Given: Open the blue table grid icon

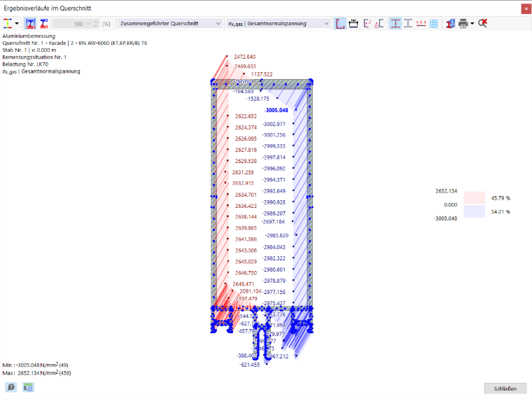Looking at the screenshot, I should [433, 23].
